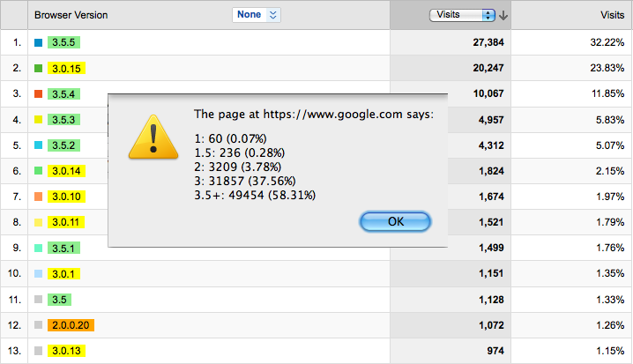Image resolution: width=633 pixels, height=364 pixels.
Task: Click the sort descending arrow icon
Action: coord(503,15)
